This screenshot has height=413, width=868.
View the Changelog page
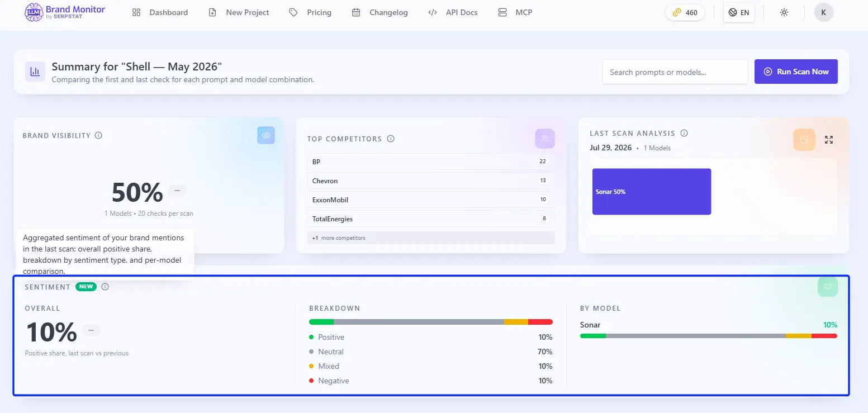pos(380,12)
